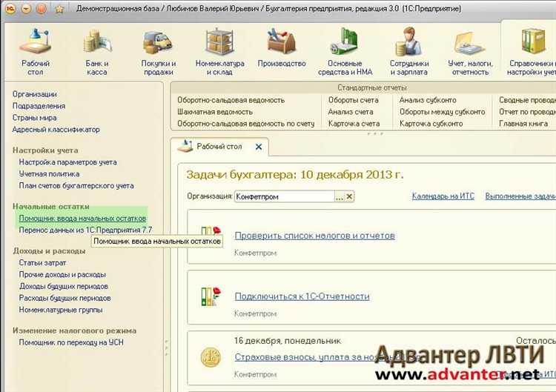Open Оборотно-сальдовая ведомость report

[231, 100]
